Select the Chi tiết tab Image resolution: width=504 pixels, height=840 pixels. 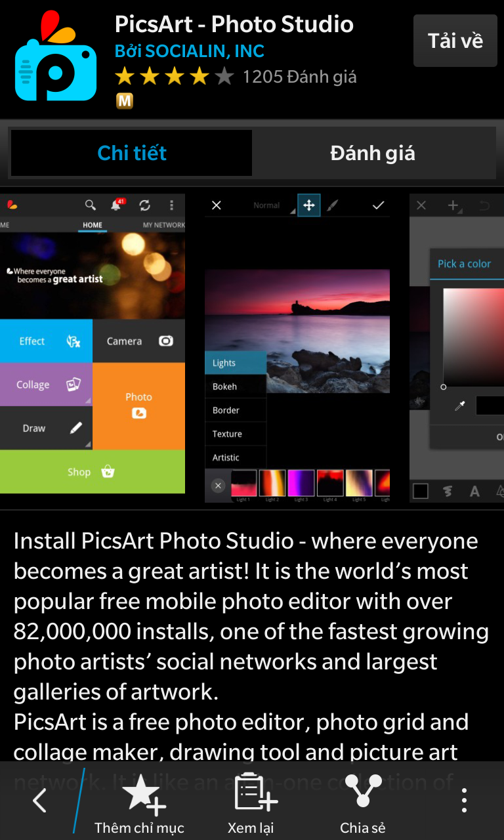131,153
